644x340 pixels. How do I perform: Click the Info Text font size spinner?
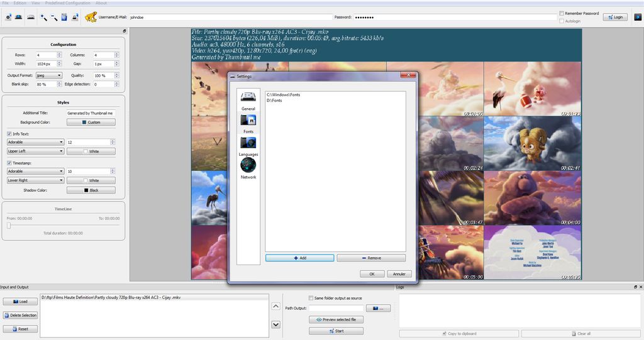(113, 142)
